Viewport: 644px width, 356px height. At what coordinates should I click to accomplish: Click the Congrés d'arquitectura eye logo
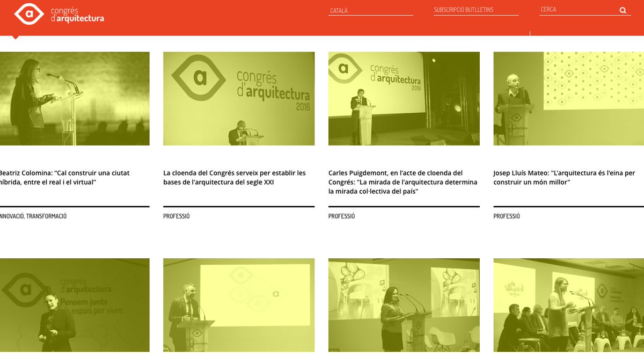tap(29, 14)
